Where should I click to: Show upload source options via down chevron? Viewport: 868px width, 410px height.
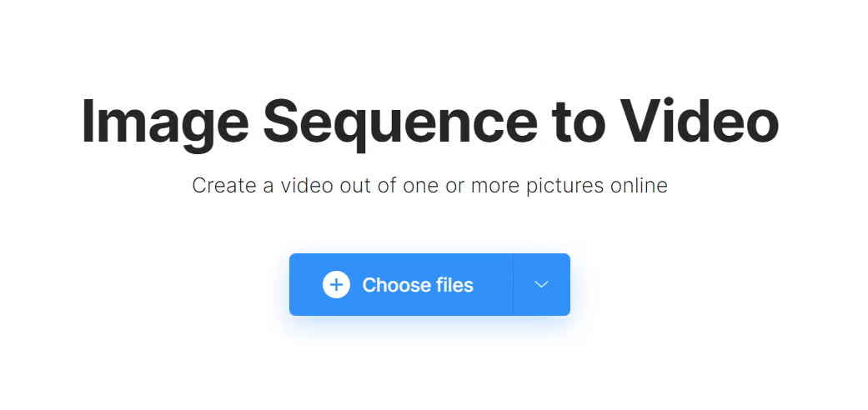[541, 284]
